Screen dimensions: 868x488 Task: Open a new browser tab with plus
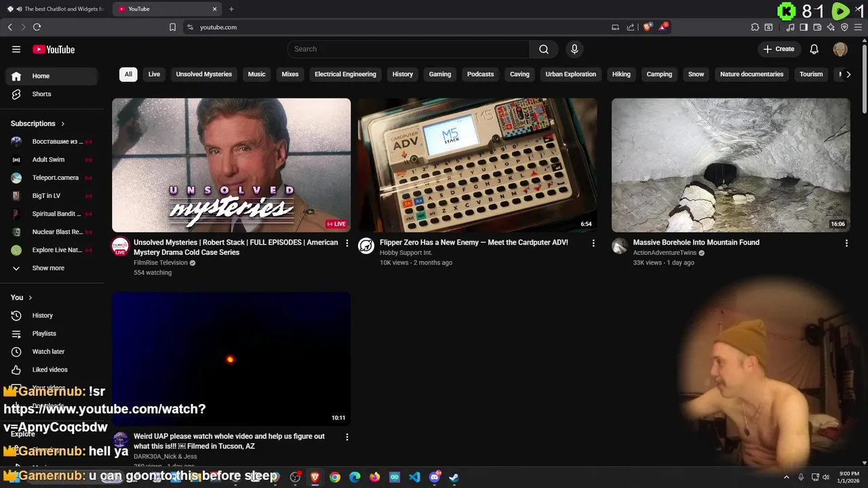[x=231, y=9]
